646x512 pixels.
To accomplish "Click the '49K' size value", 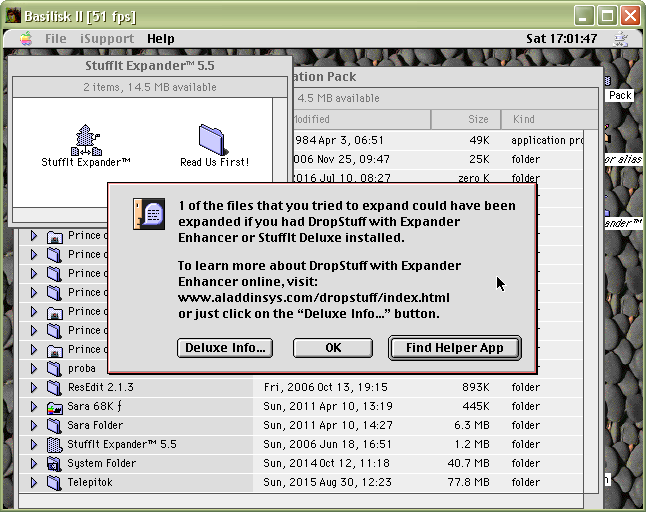I will coord(479,140).
